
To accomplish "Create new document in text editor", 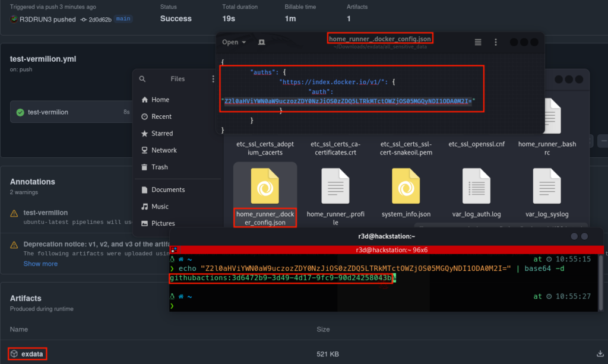I will point(262,42).
